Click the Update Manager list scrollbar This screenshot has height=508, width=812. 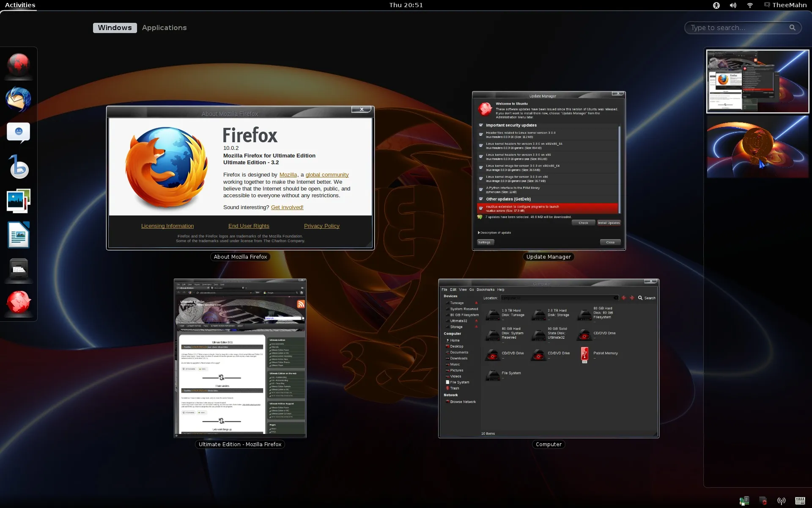pos(620,169)
